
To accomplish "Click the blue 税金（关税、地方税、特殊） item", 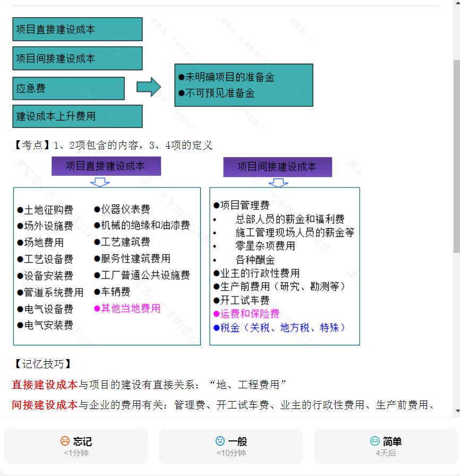I will coord(279,328).
